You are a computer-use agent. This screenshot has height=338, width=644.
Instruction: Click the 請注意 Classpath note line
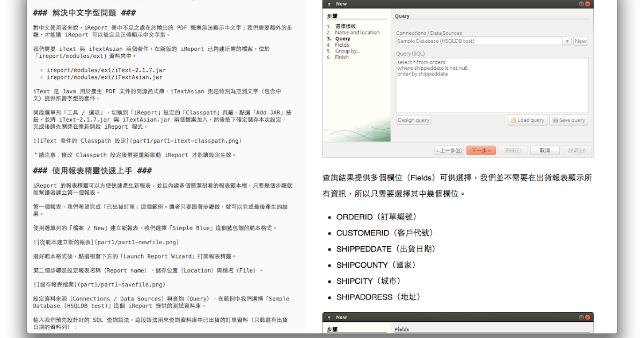click(135, 155)
